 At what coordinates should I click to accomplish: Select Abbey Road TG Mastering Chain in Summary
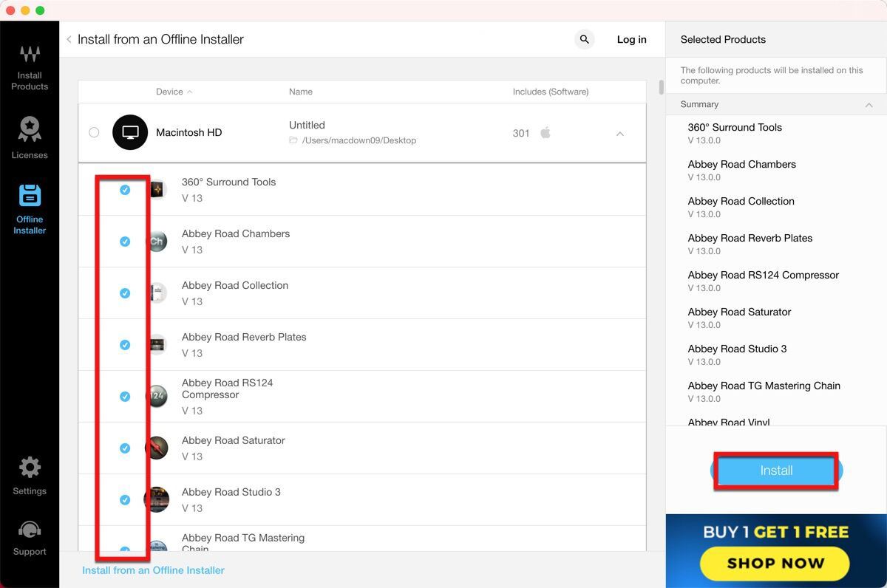tap(764, 386)
